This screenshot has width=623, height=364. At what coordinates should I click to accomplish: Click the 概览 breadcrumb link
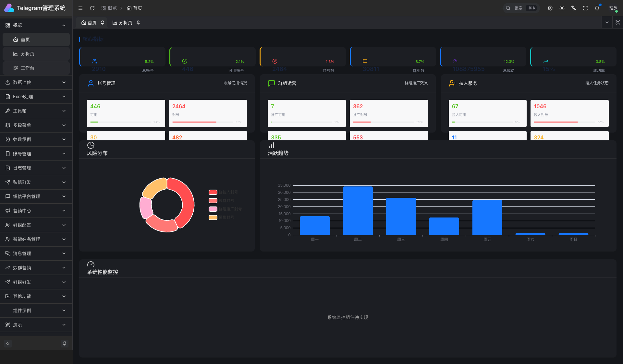109,8
